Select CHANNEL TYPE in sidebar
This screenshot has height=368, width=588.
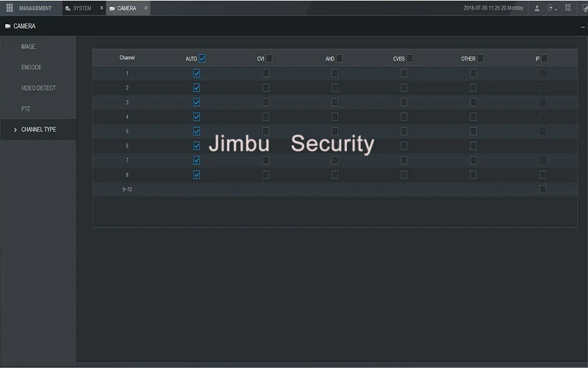coord(38,130)
